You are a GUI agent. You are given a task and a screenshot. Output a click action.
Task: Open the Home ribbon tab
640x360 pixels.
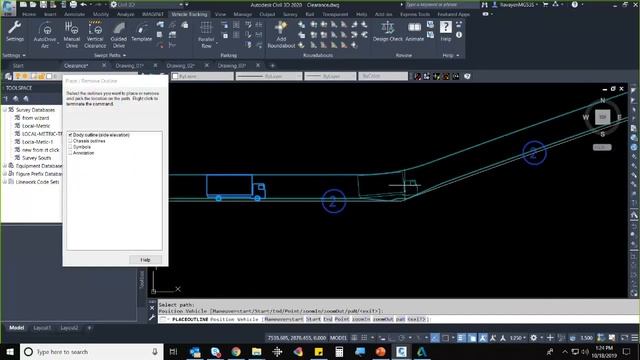point(29,14)
